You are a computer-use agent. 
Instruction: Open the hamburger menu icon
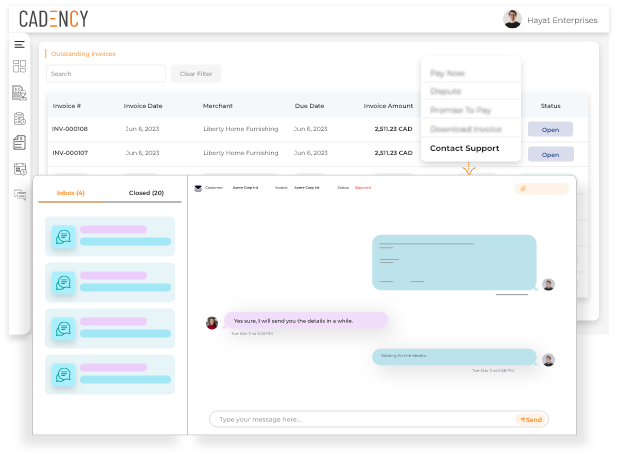19,44
